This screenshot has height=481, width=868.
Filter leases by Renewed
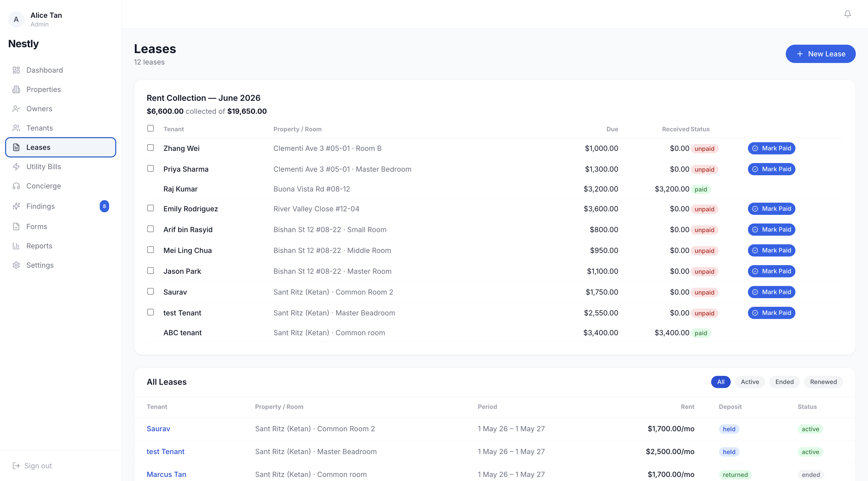823,382
